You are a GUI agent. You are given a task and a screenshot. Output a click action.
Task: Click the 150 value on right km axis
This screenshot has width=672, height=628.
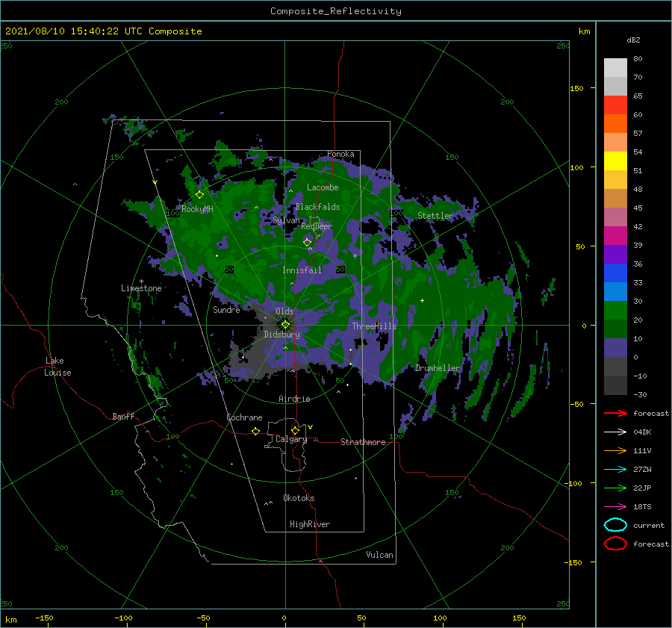tap(576, 88)
